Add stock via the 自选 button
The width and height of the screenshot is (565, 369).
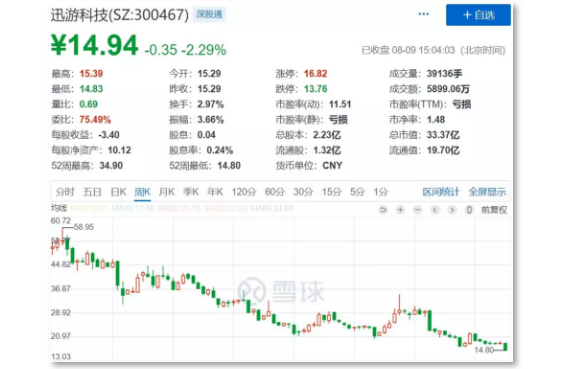(478, 15)
